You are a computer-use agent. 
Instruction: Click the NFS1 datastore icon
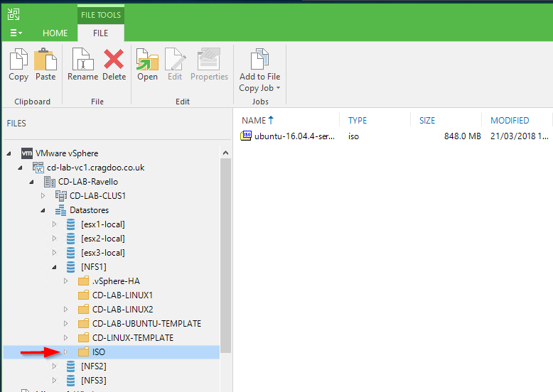70,267
